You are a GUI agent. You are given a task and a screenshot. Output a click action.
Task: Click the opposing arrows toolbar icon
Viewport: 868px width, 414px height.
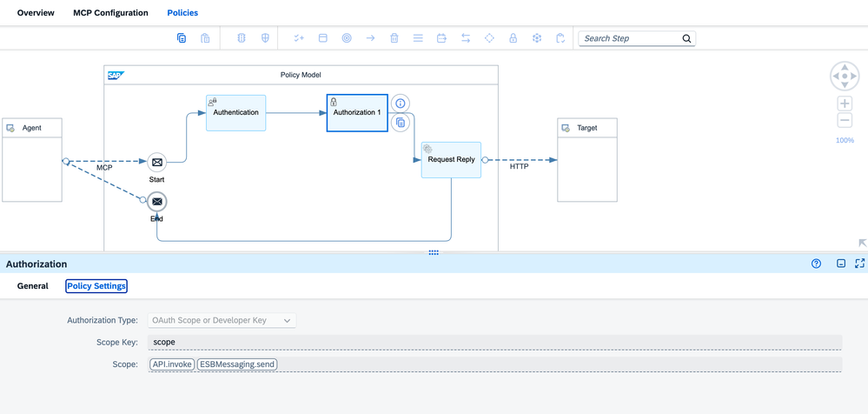(466, 38)
